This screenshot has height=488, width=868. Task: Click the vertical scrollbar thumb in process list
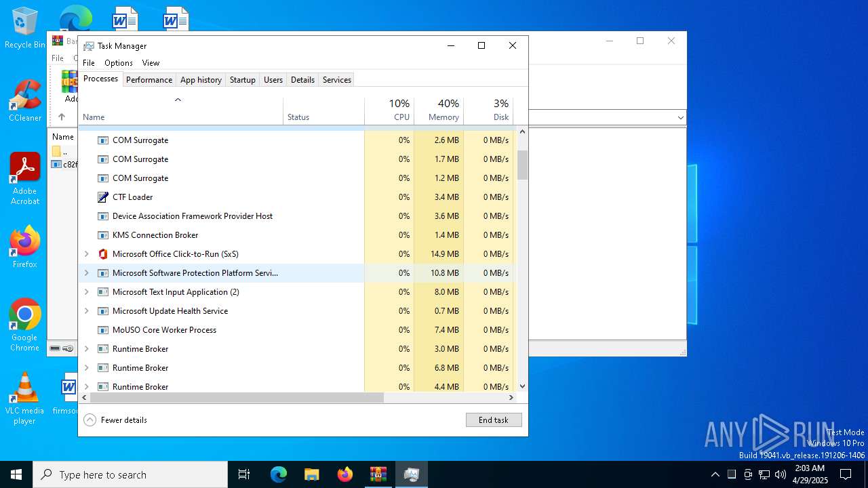point(522,165)
